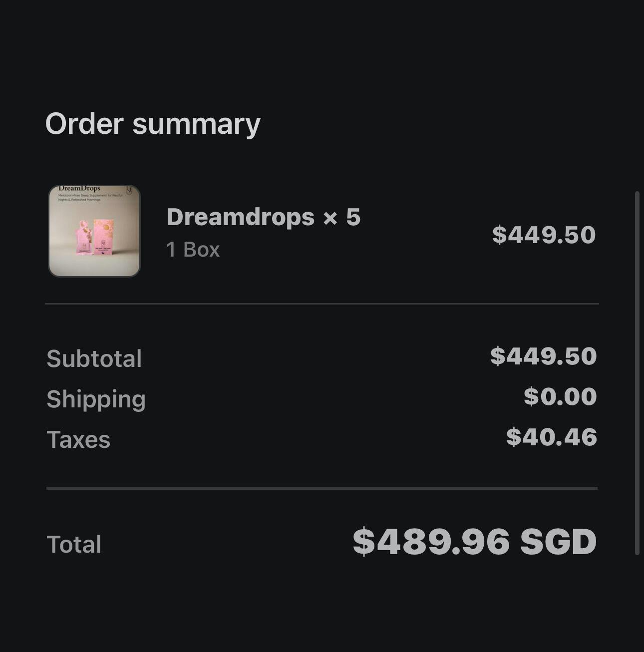Click the $449.50 item price
The width and height of the screenshot is (644, 652).
544,235
